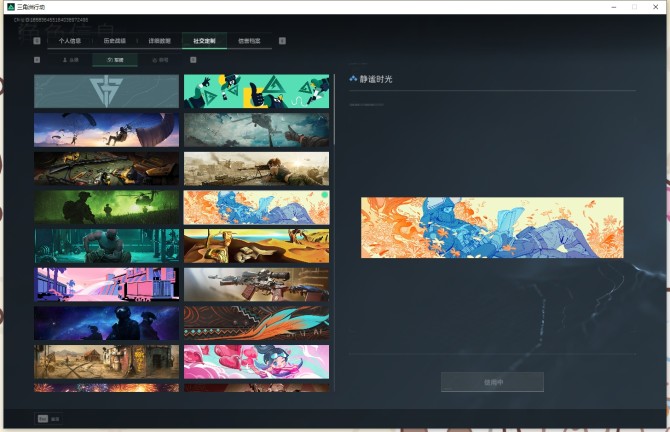Click the 三角洲行动 app icon in the title bar
The image size is (670, 432).
pos(11,7)
